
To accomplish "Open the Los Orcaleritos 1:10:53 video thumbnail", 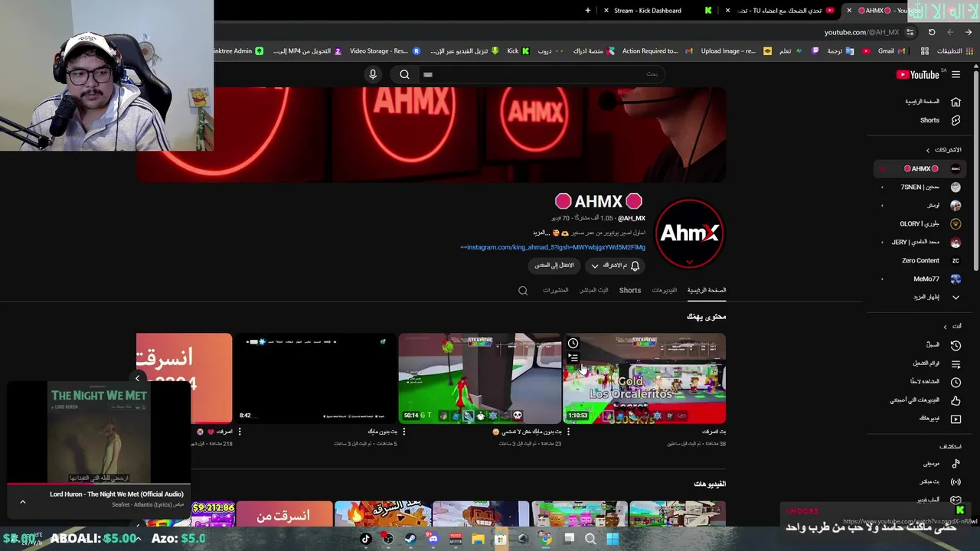I will [645, 378].
